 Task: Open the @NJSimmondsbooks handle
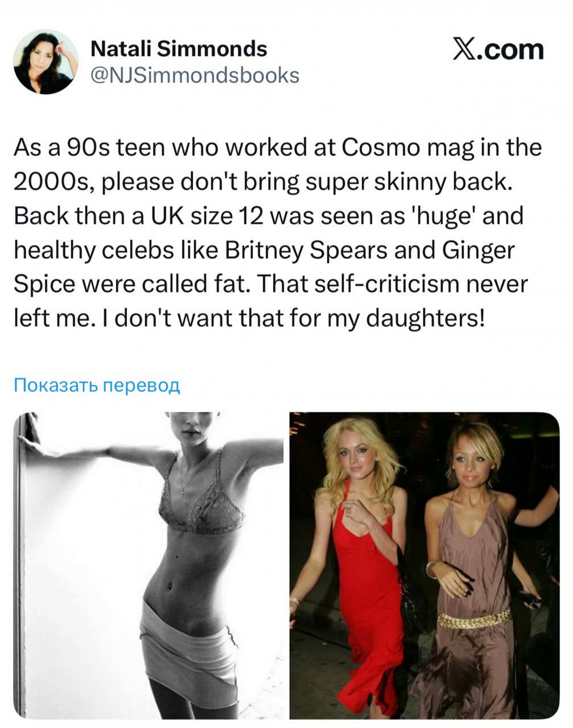195,76
